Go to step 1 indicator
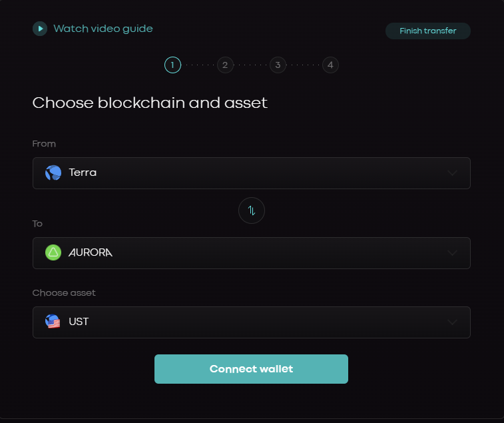The image size is (504, 423). [x=172, y=65]
